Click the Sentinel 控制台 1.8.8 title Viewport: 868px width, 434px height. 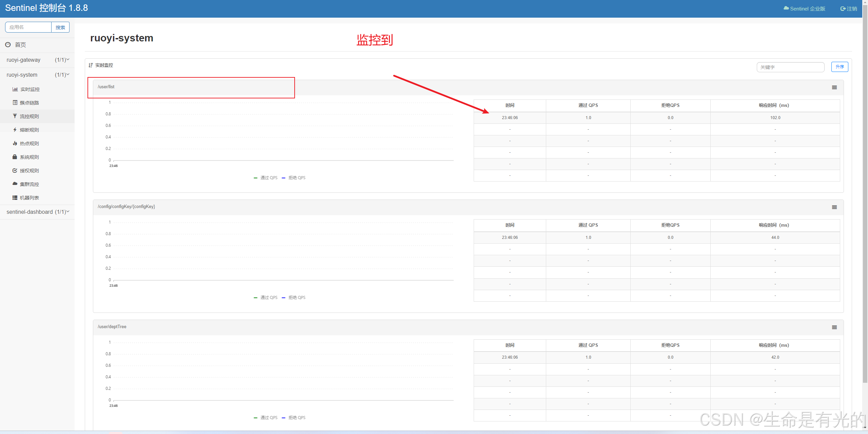coord(46,8)
